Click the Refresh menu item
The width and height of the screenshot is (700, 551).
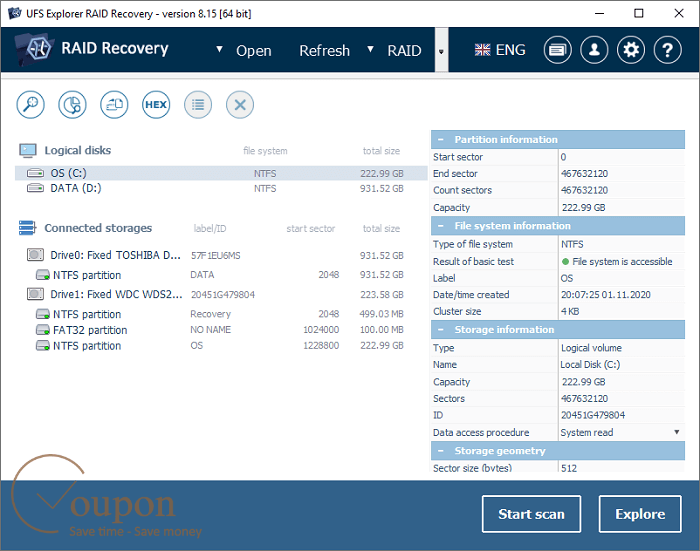pyautogui.click(x=325, y=51)
